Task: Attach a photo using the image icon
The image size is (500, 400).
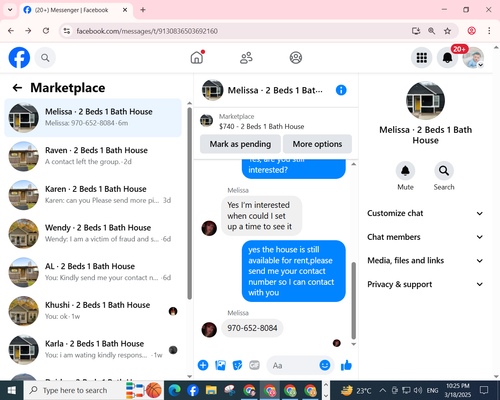Action: tap(220, 365)
